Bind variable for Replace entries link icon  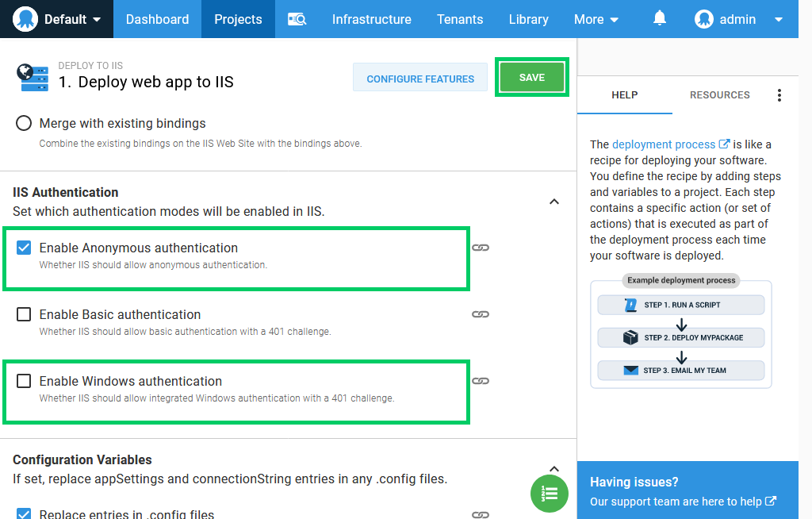click(481, 514)
